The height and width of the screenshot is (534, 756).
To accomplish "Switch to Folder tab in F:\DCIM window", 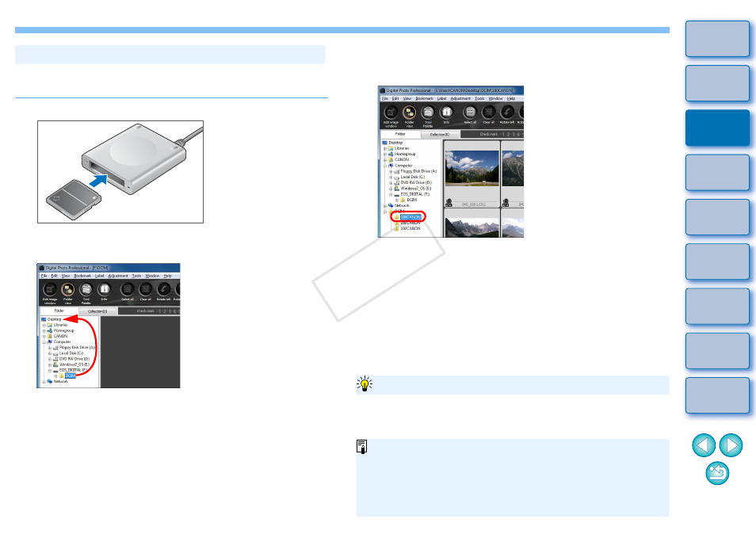I will [59, 311].
